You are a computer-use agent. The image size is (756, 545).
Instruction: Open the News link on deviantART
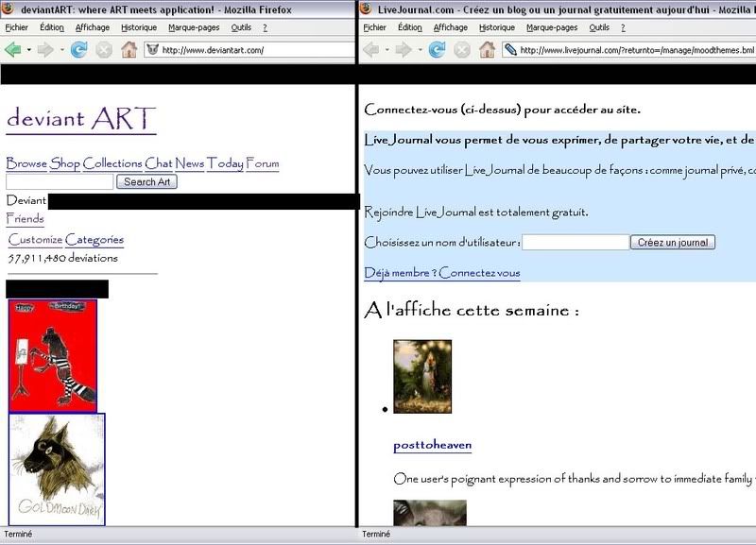[190, 163]
